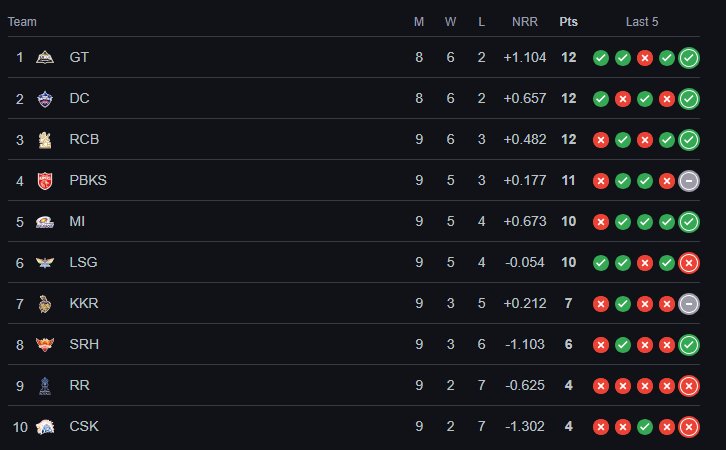Sort table by Pts column header
The image size is (726, 450).
point(569,22)
